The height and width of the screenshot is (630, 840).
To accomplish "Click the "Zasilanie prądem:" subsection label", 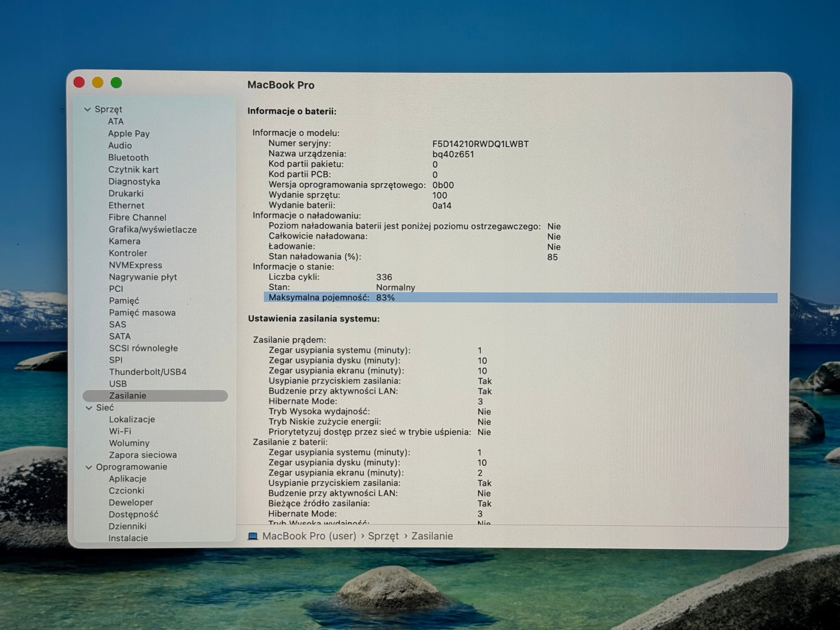I will pyautogui.click(x=290, y=340).
